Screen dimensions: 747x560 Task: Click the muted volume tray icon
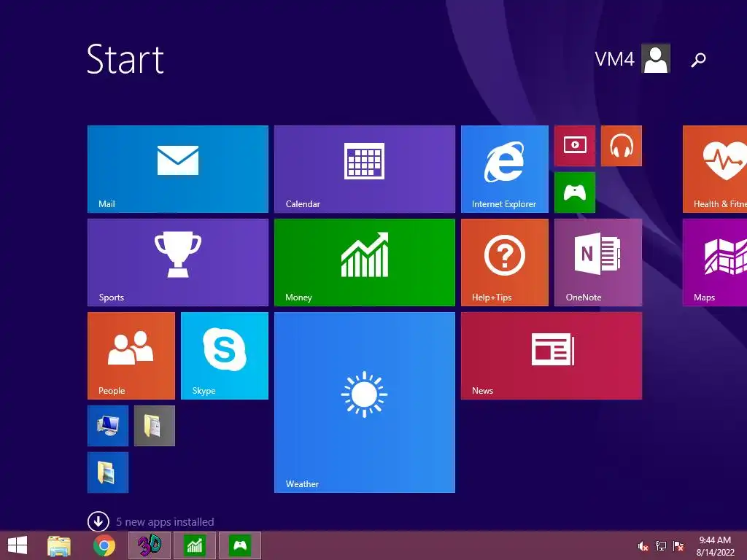[x=643, y=546]
